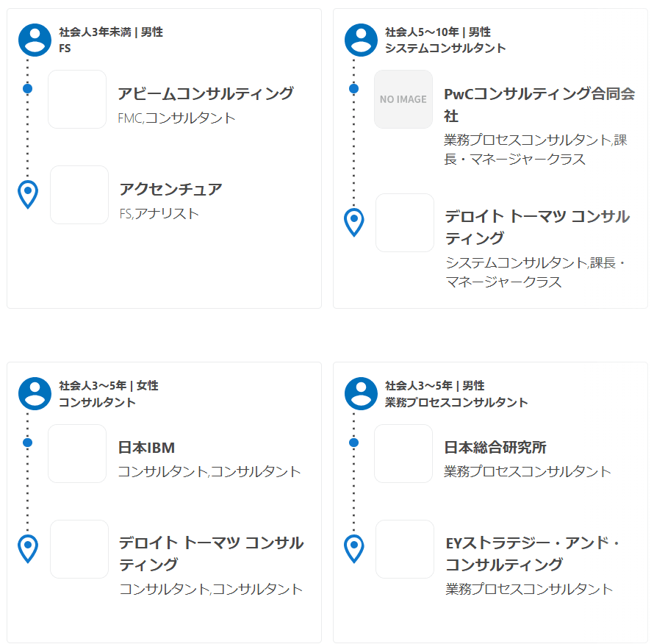Screen dimensions: 654x644
Task: Click the female コンサルタント profile avatar
Action: [35, 393]
